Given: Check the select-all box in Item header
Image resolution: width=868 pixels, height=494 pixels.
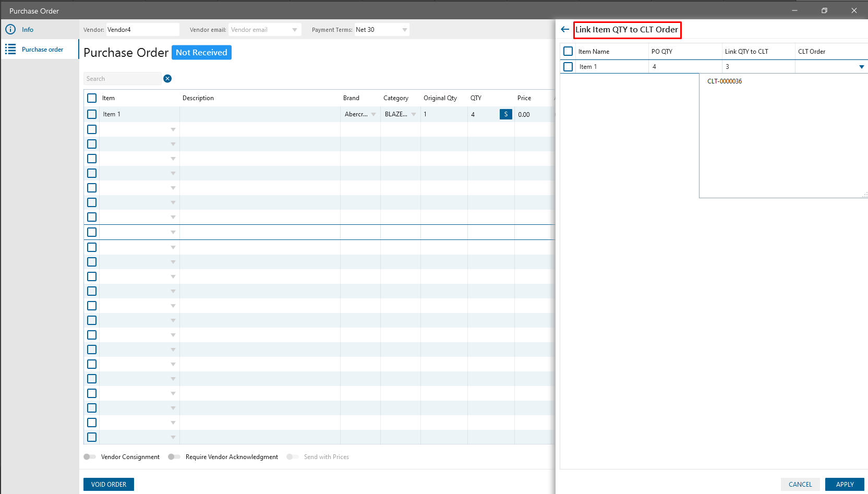Looking at the screenshot, I should [x=92, y=98].
